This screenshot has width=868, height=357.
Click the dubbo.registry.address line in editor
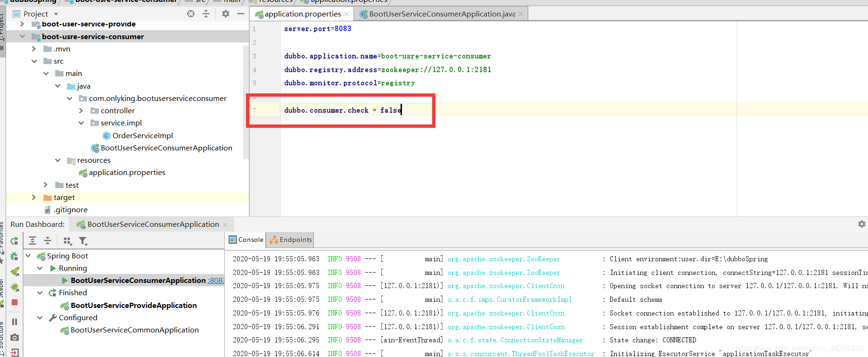[x=387, y=69]
